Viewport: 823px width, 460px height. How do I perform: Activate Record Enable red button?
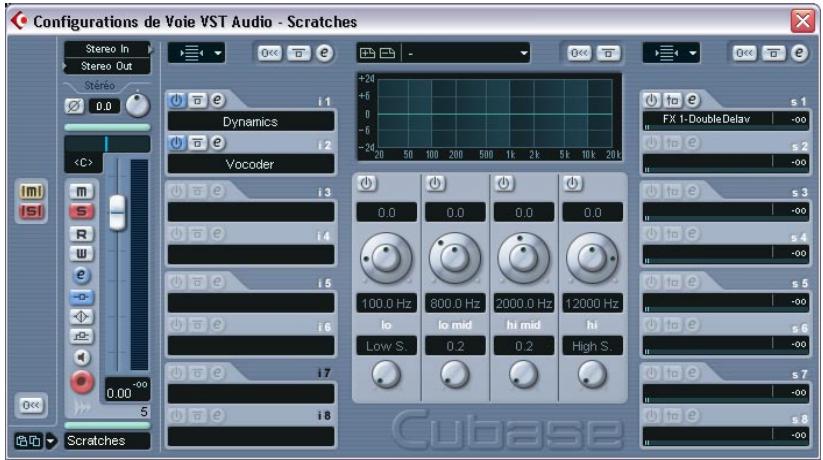(81, 382)
